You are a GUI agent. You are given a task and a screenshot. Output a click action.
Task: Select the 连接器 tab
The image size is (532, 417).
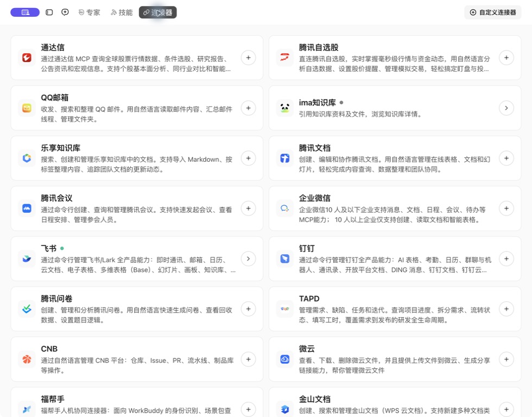coord(158,12)
